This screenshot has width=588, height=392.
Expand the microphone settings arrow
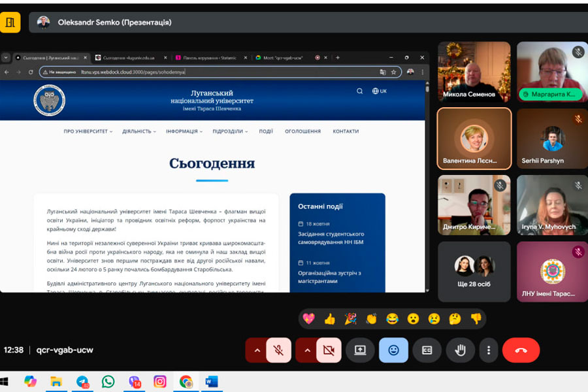(x=257, y=350)
